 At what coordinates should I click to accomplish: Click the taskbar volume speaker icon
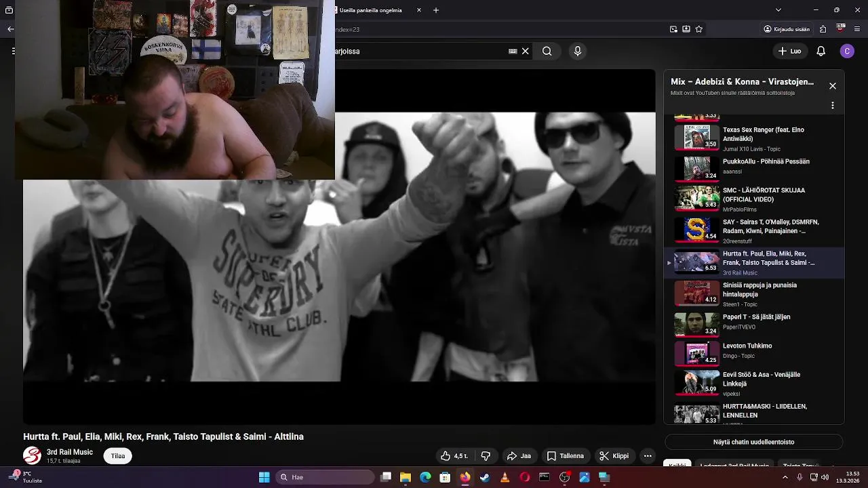[825, 477]
